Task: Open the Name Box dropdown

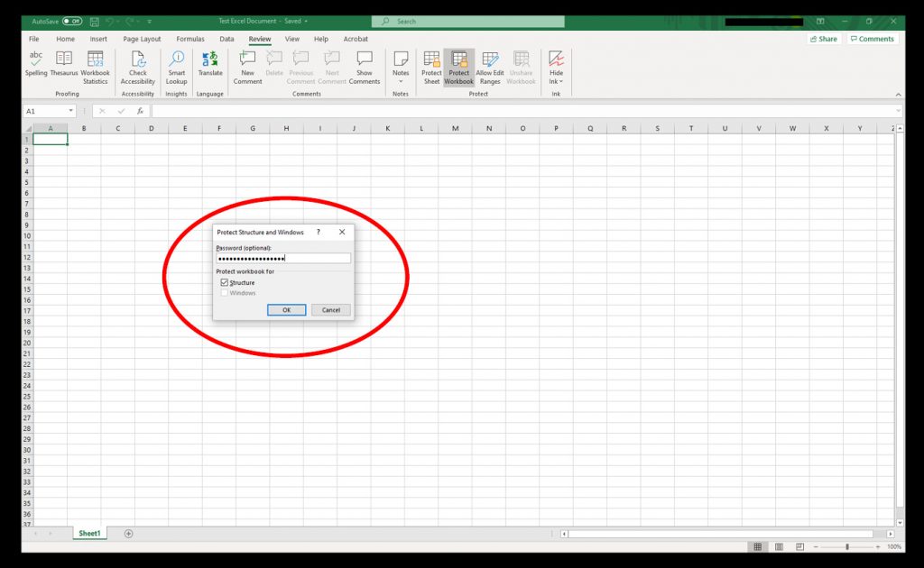Action: (70, 110)
